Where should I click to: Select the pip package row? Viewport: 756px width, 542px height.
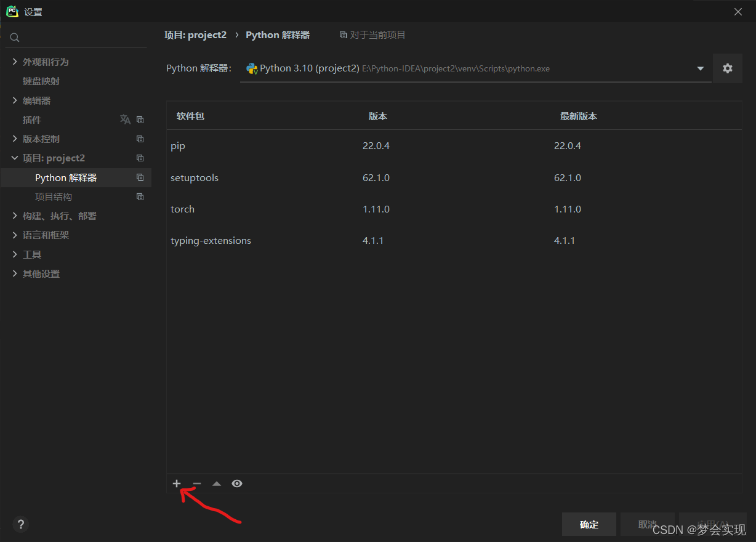454,146
